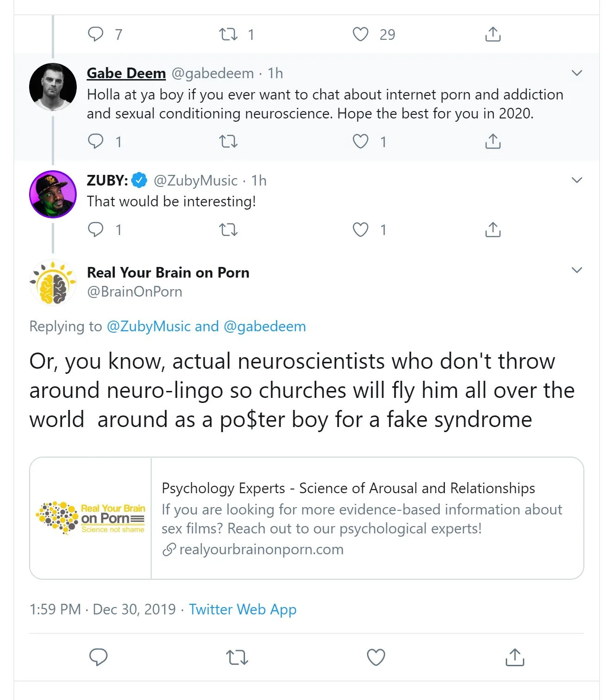Image resolution: width=607 pixels, height=700 pixels.
Task: Share Gabe Deem's tweet
Action: (x=493, y=141)
